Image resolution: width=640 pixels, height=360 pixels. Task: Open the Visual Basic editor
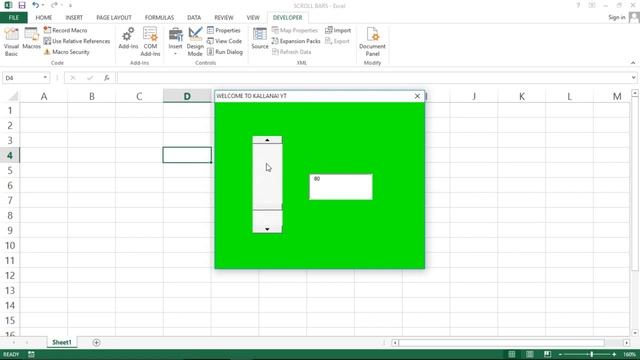[11, 42]
